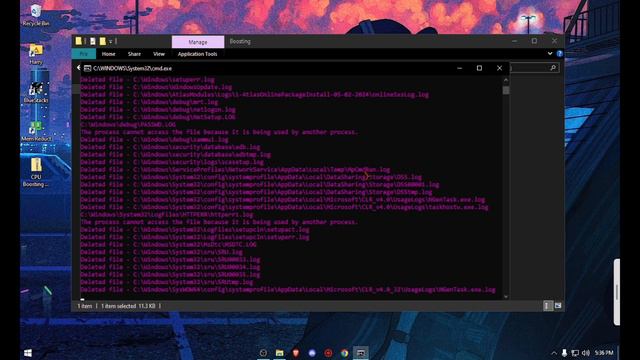Open the File tab in Explorer
Image resolution: width=640 pixels, height=360 pixels.
(84, 54)
